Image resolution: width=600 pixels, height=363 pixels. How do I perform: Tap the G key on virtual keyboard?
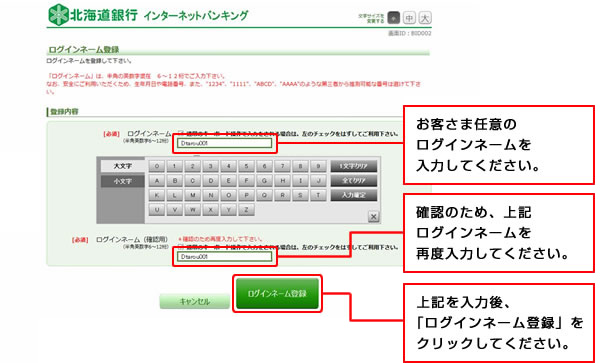264,181
